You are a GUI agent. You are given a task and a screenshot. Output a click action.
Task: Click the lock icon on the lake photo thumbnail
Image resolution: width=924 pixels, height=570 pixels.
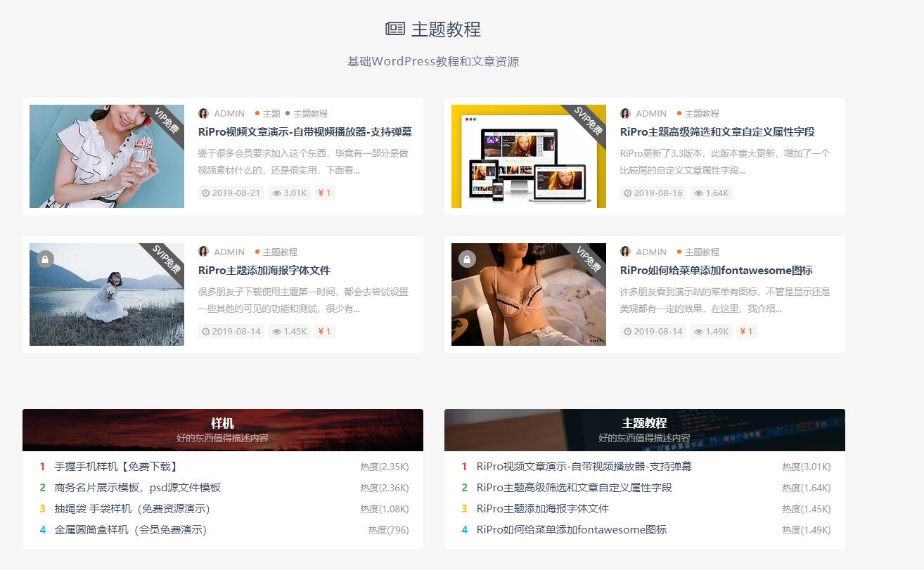45,259
